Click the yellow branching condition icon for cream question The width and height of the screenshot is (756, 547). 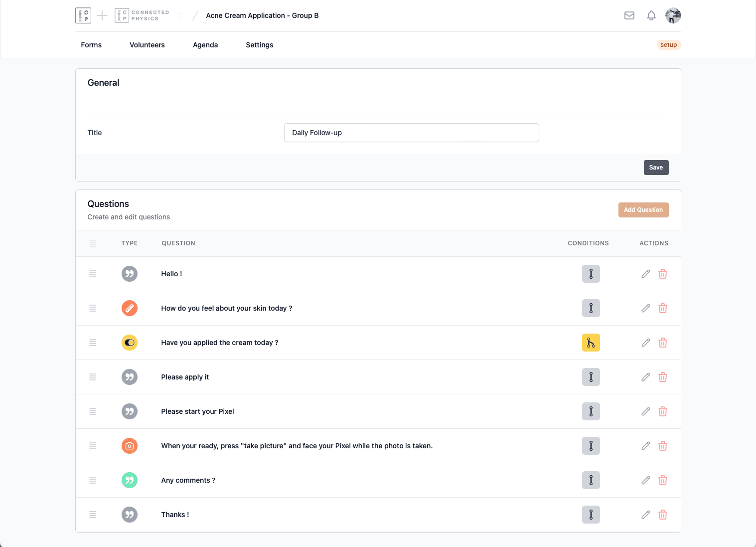tap(591, 343)
